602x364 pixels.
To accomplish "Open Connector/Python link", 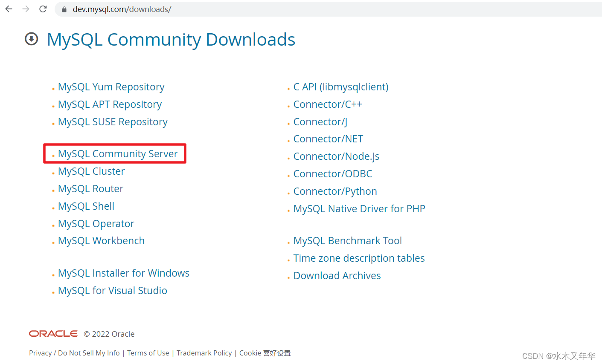I will click(x=335, y=191).
